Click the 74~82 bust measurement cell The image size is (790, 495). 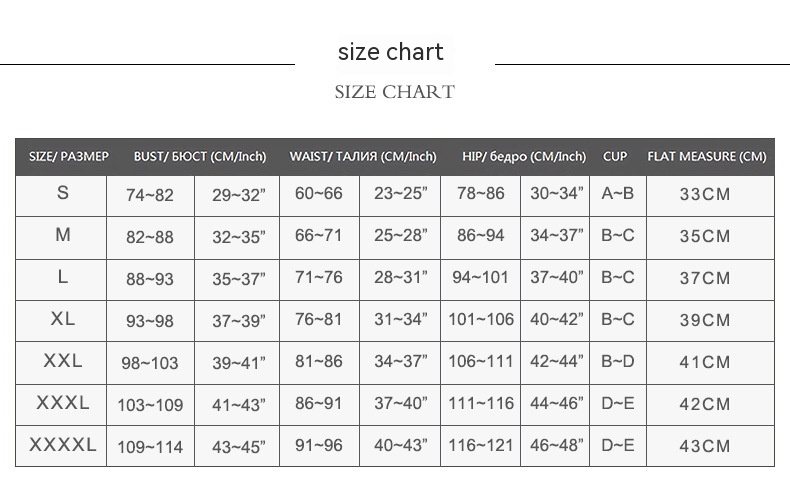point(150,195)
